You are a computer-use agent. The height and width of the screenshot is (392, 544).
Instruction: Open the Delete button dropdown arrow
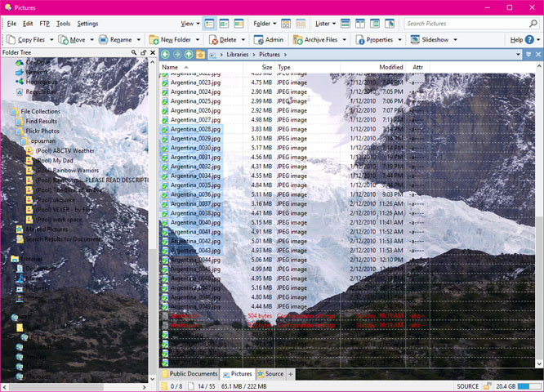tap(243, 40)
